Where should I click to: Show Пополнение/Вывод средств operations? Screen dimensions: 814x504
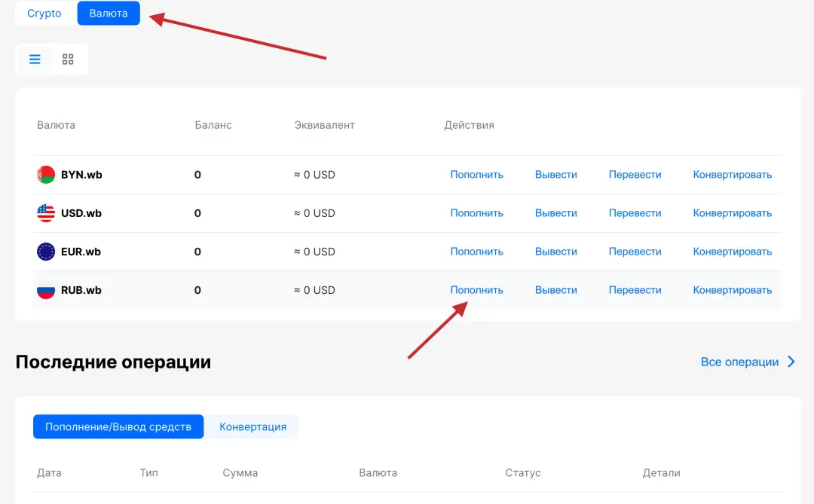point(118,426)
